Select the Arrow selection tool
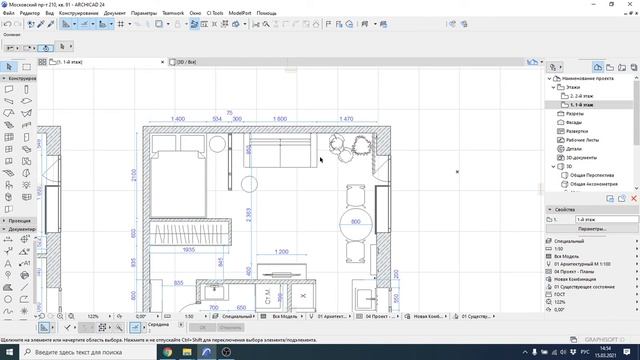The image size is (640, 360). [x=9, y=67]
